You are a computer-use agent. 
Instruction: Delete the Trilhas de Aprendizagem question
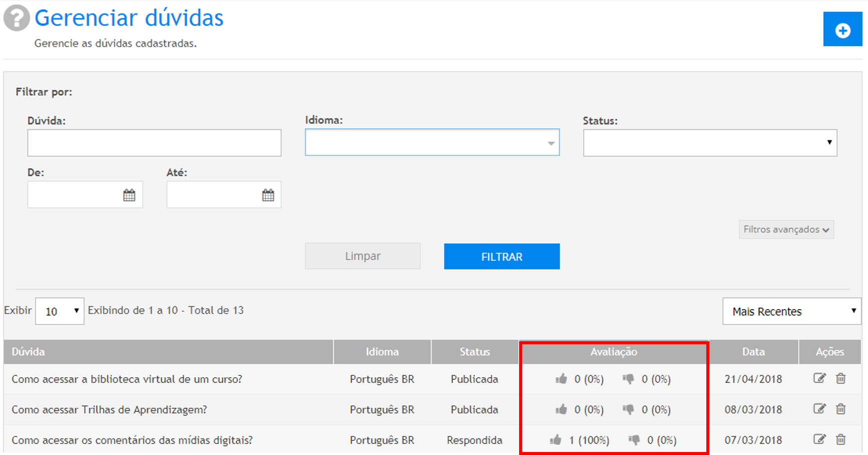pyautogui.click(x=840, y=409)
